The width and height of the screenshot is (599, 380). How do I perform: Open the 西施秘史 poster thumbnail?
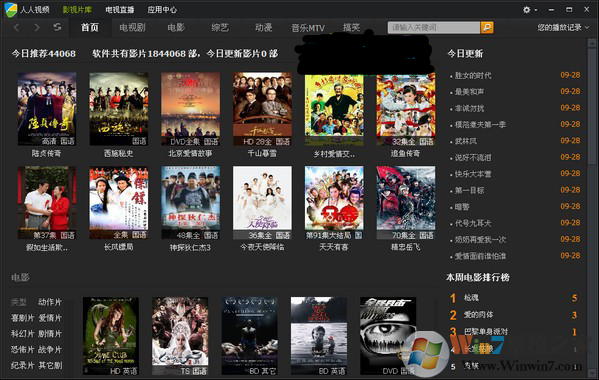[118, 109]
